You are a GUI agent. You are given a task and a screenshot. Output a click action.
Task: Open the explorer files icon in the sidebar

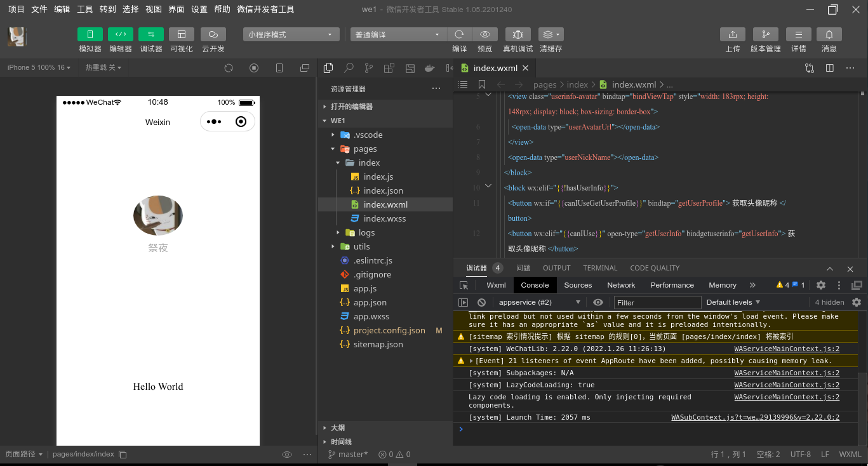tap(328, 68)
